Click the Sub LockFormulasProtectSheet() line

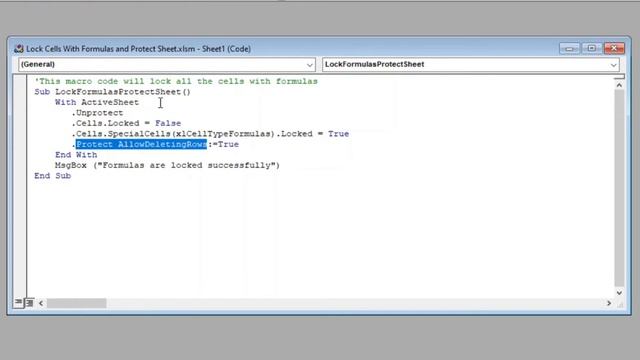(113, 92)
